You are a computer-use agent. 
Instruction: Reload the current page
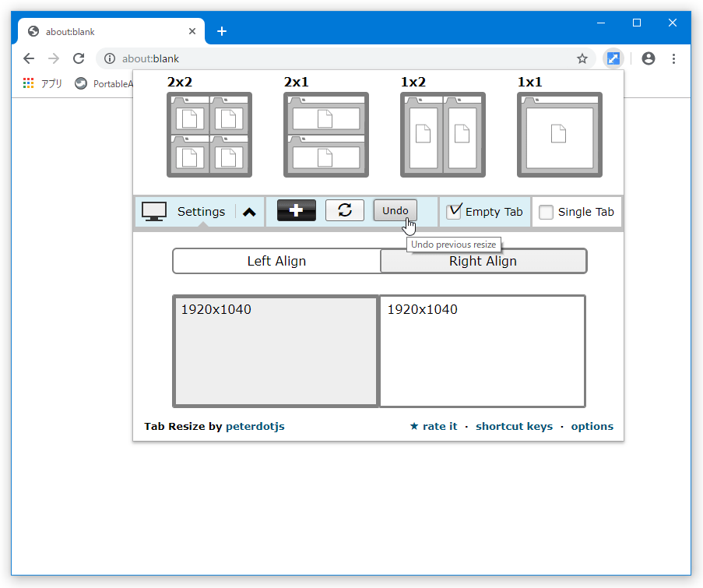point(79,58)
